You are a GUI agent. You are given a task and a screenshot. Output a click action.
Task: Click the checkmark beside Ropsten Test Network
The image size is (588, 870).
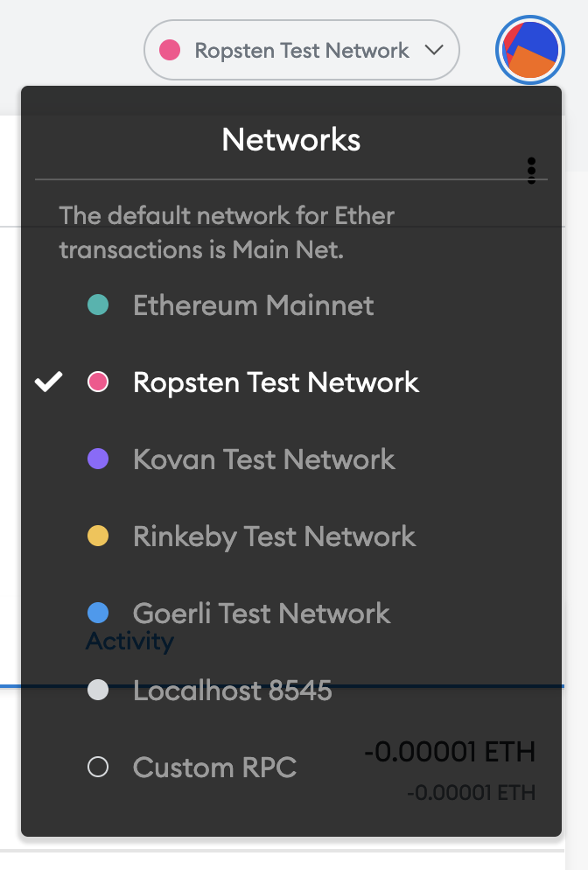pos(48,382)
